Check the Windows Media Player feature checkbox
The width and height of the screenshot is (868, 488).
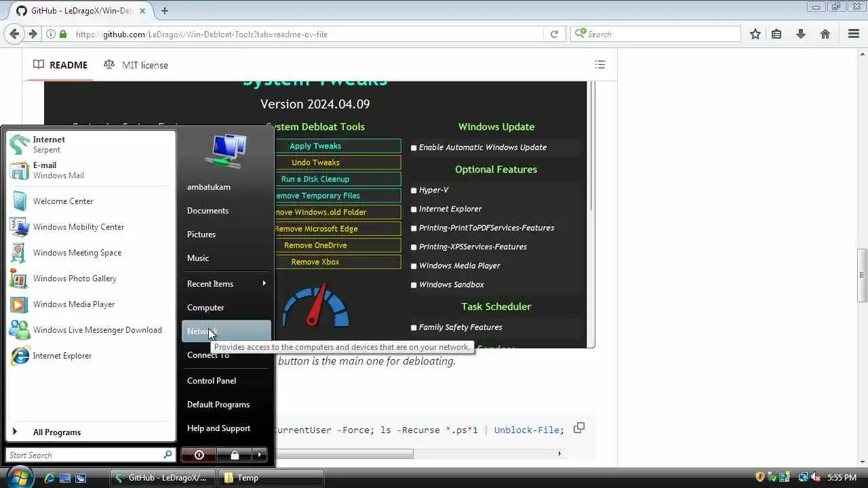[x=414, y=266]
